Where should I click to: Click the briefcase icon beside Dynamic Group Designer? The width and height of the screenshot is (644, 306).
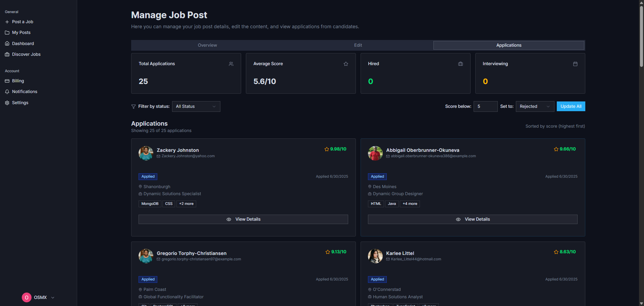click(x=370, y=194)
